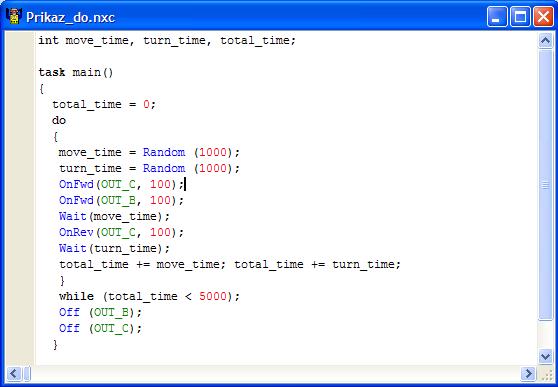
Task: Click the vertical scrollbar down arrow
Action: (x=545, y=355)
